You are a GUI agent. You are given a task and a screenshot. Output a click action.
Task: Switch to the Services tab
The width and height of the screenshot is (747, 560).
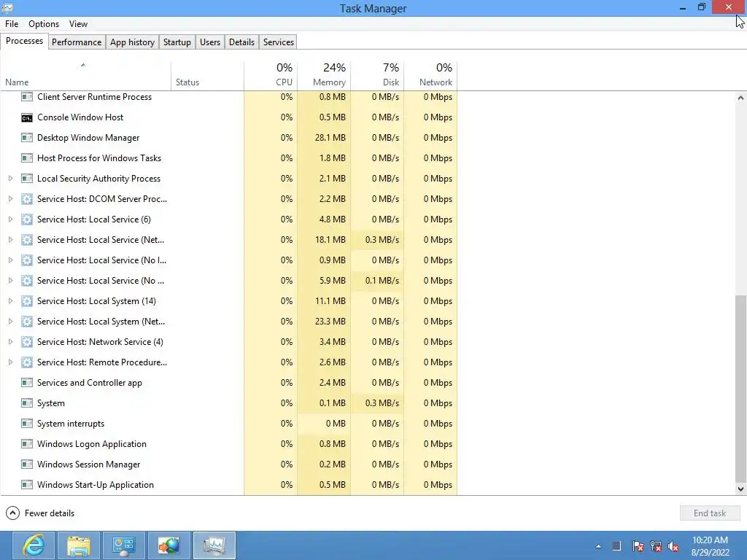[279, 42]
